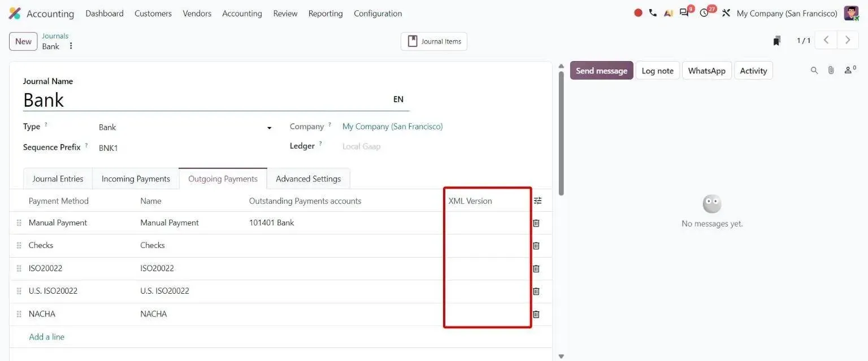Click the NACHA name cell
The image size is (868, 361).
[154, 314]
